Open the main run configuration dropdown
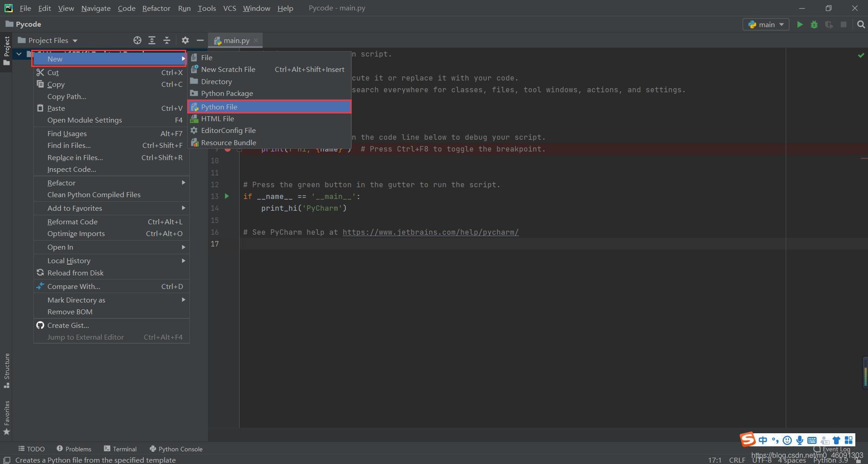Screen dimensions: 868x464 click(x=766, y=24)
